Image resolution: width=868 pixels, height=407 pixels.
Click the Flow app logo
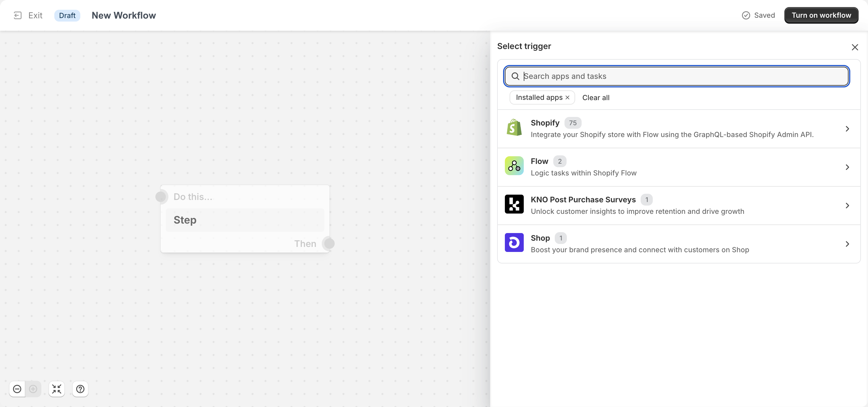point(514,166)
